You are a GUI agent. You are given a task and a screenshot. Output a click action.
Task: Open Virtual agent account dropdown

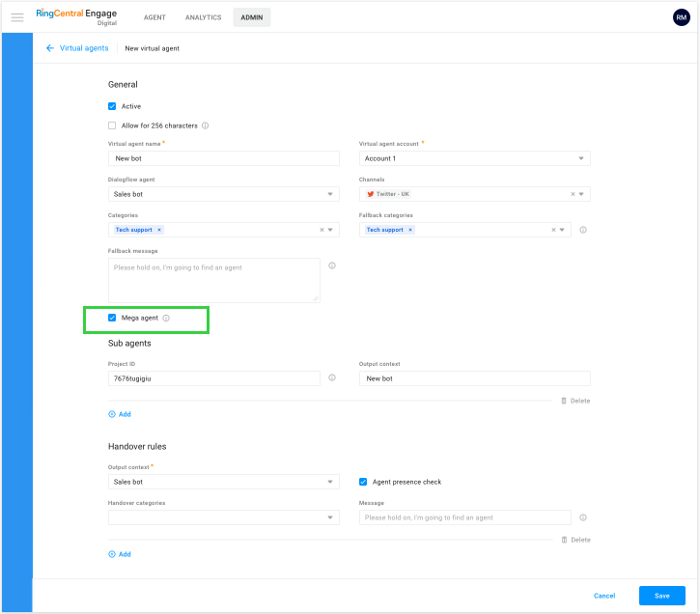click(x=475, y=158)
